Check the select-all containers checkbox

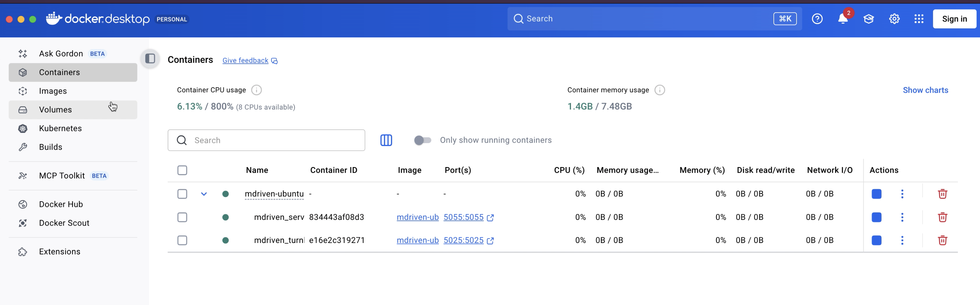point(182,170)
